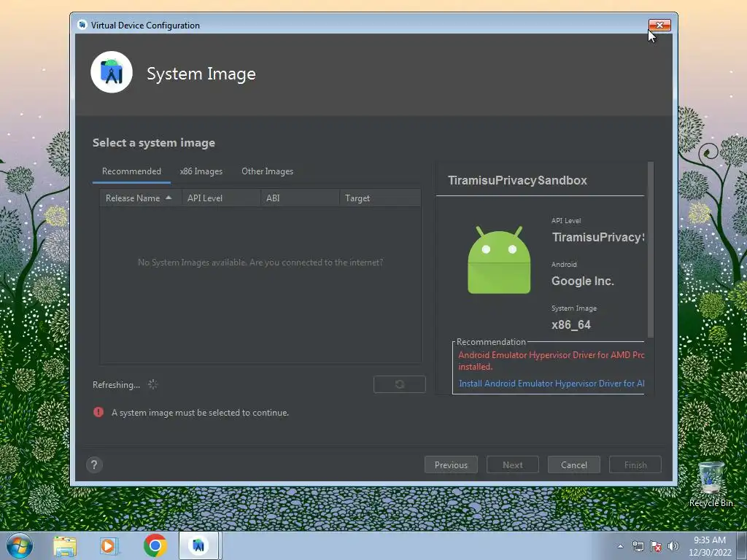
Task: Close the Virtual Device Configuration window
Action: coord(659,25)
